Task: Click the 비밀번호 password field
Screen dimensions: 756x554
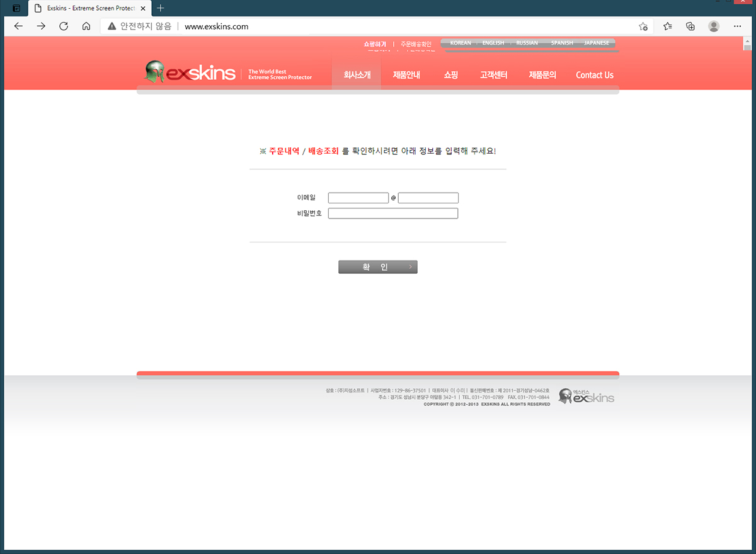Action: click(x=393, y=213)
